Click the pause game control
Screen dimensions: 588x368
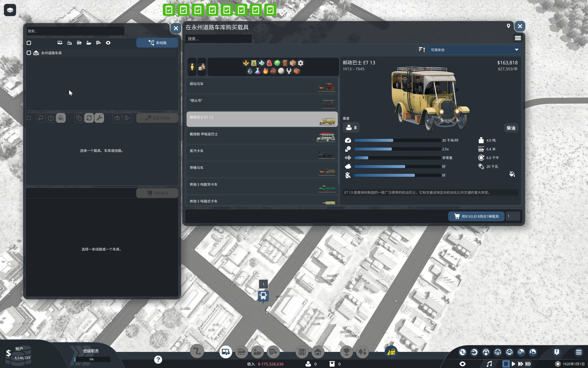506,364
